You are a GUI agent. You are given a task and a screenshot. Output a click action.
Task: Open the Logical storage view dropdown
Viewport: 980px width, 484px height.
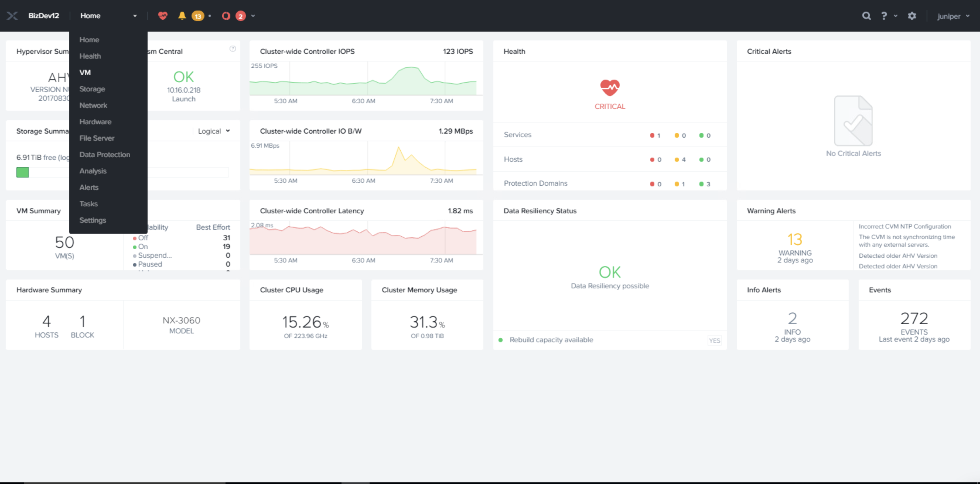214,131
